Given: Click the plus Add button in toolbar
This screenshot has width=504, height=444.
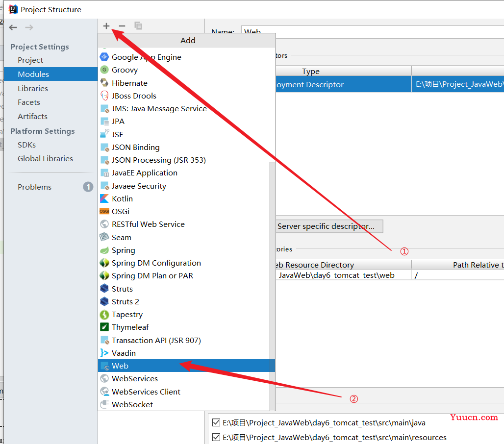Looking at the screenshot, I should click(106, 26).
